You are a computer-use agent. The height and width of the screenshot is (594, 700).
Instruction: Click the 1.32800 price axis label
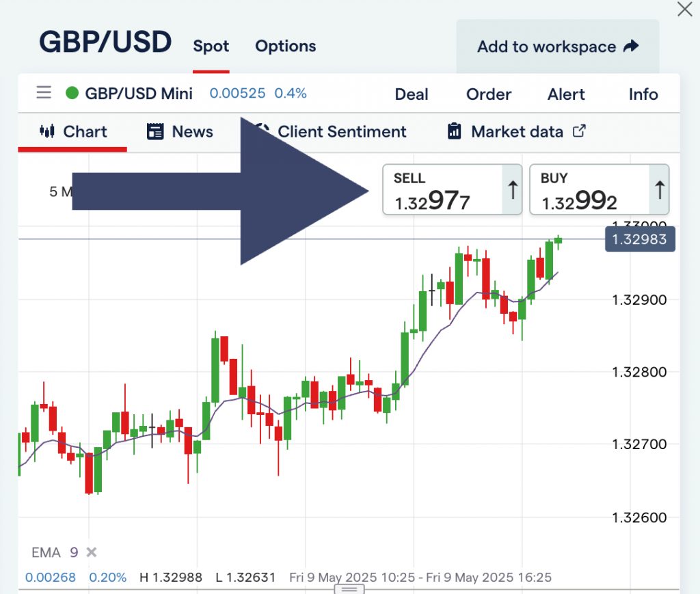pos(639,372)
